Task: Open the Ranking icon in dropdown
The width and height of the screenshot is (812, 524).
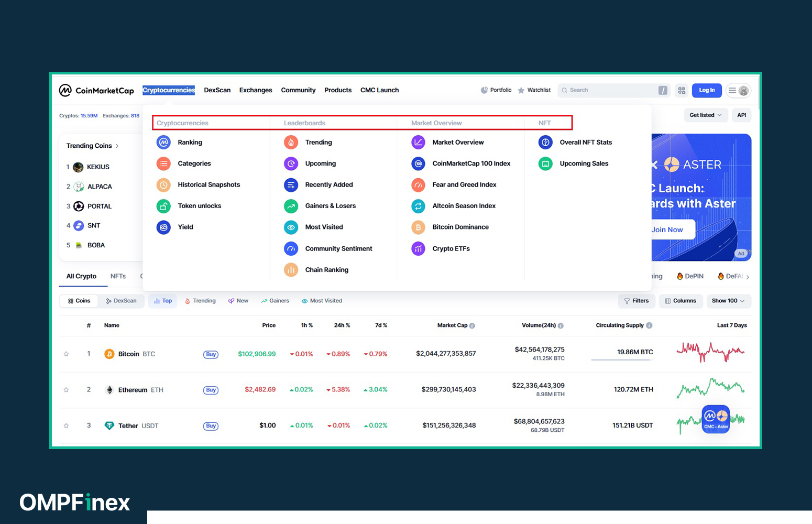Action: pos(163,142)
